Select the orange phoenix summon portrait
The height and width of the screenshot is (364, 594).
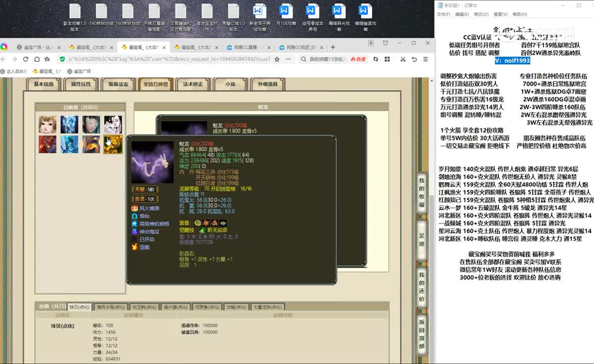(91, 144)
